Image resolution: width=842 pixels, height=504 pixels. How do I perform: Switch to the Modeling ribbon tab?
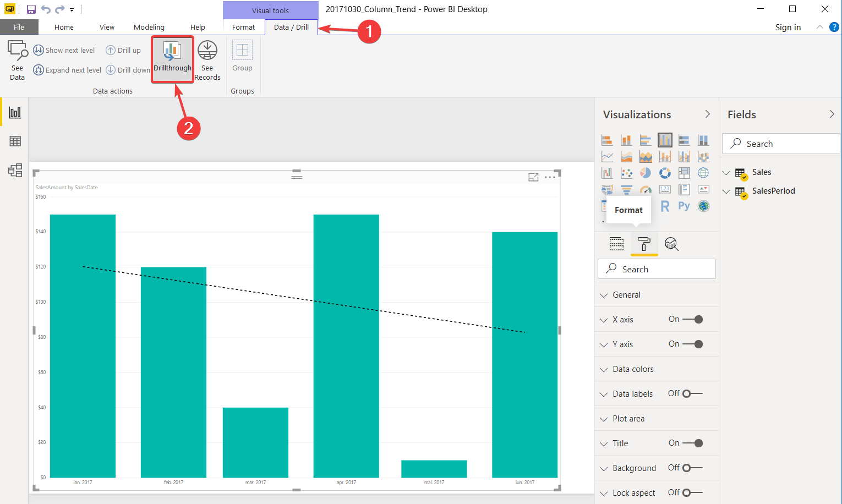149,27
